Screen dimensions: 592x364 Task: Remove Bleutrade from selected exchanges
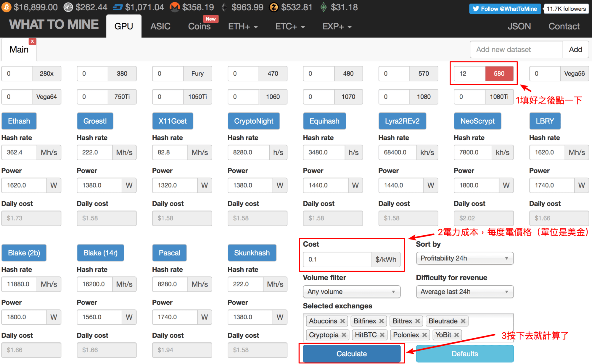(463, 321)
